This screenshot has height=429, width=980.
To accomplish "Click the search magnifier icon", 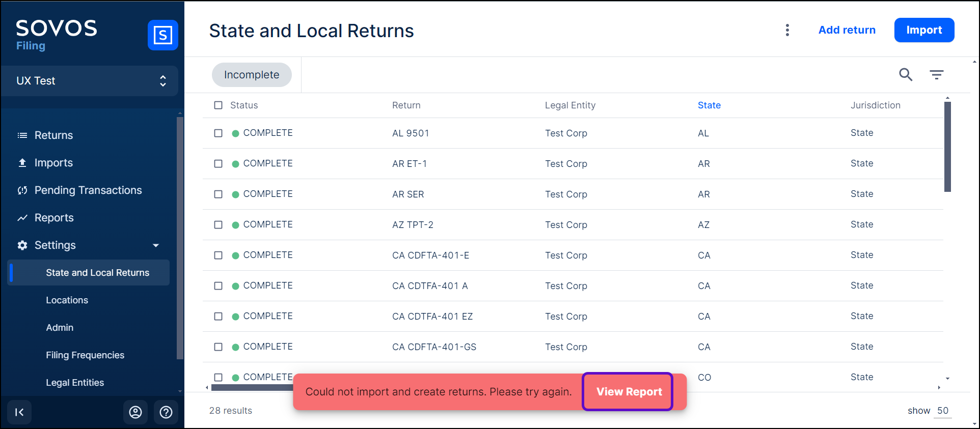I will 905,75.
